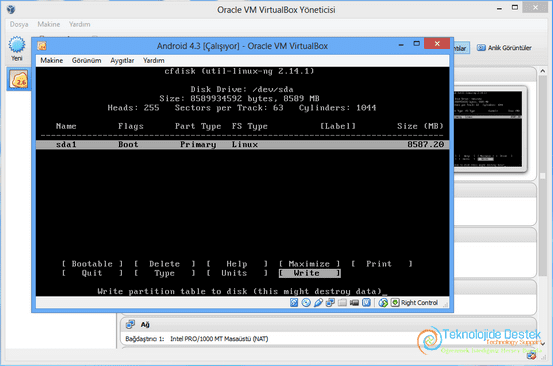Click Intel PRO/1000 MT Masaüstü (NAT) text
This screenshot has width=553, height=366.
pyautogui.click(x=219, y=339)
